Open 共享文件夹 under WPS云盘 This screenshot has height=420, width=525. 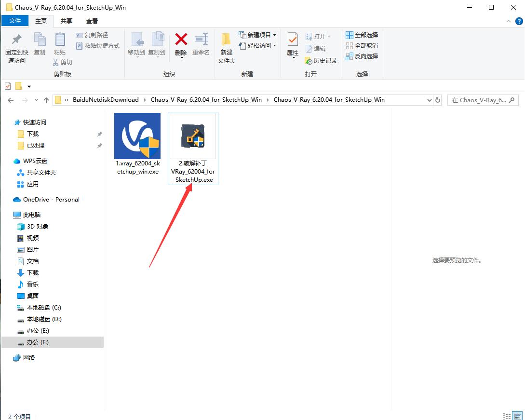(37, 173)
